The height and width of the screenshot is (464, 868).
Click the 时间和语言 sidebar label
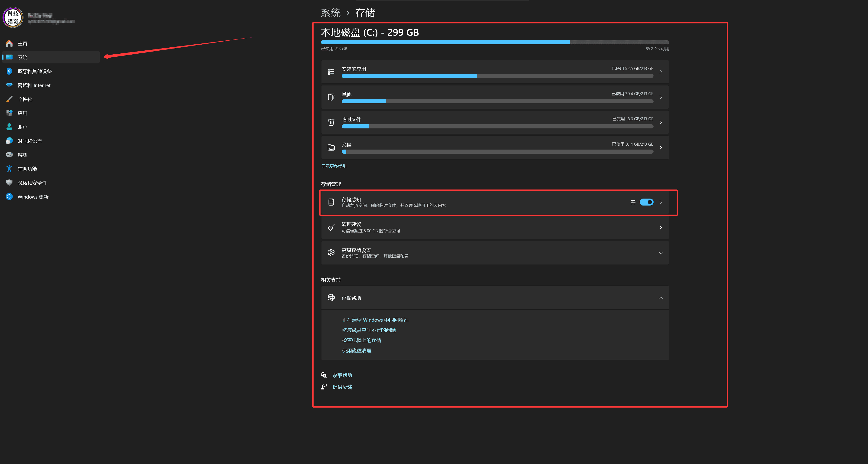(x=30, y=141)
